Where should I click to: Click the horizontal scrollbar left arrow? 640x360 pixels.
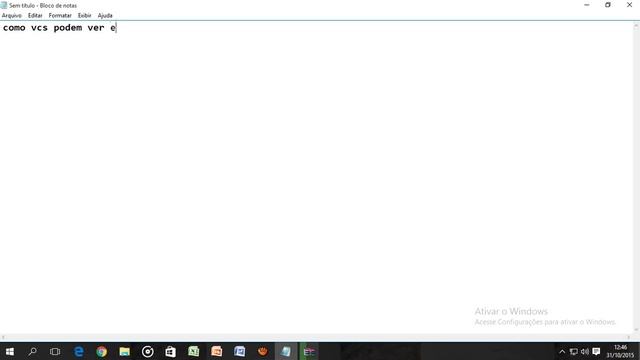pos(4,337)
